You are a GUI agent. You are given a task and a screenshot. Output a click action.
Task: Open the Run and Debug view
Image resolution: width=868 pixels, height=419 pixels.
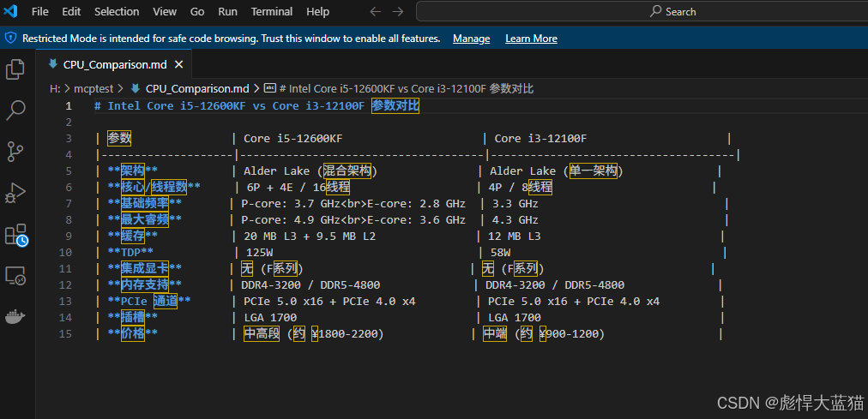click(x=15, y=193)
